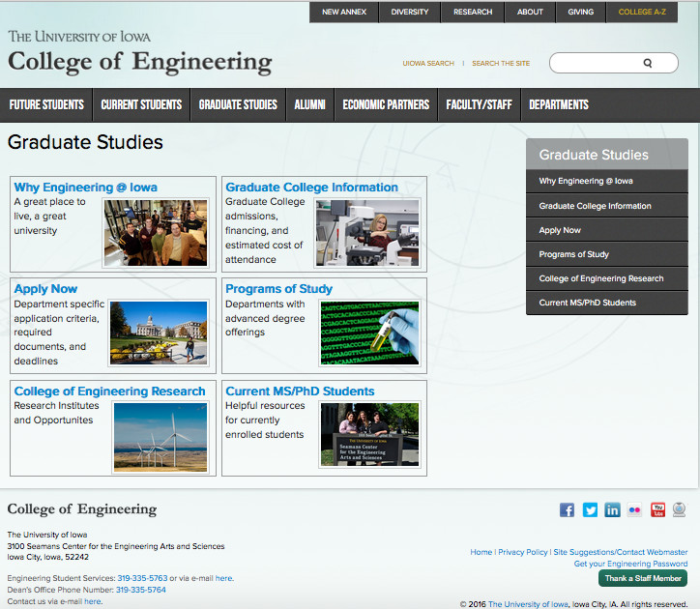Select Departments in the main navigation

[x=559, y=104]
